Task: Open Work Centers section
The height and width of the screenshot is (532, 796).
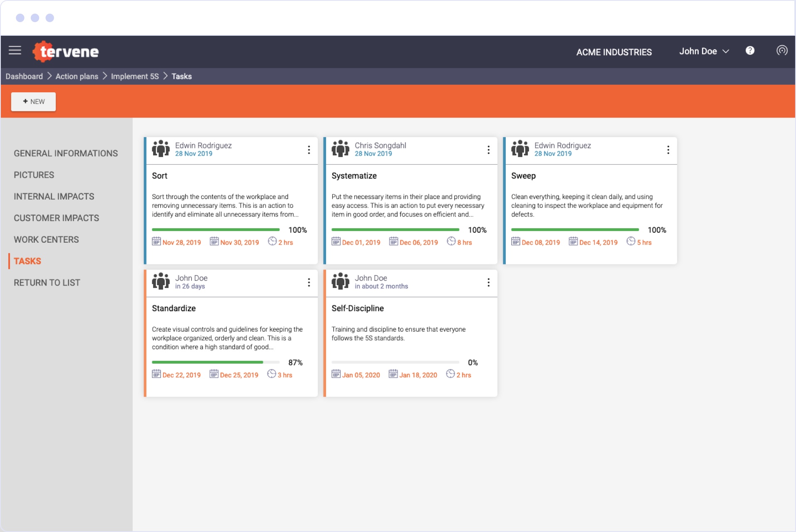Action: pyautogui.click(x=46, y=240)
